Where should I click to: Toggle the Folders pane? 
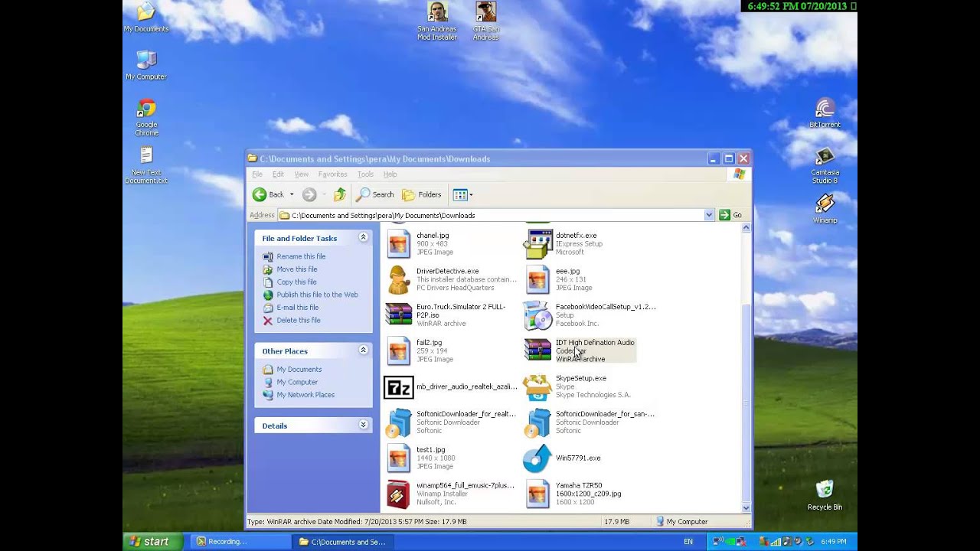[x=422, y=194]
